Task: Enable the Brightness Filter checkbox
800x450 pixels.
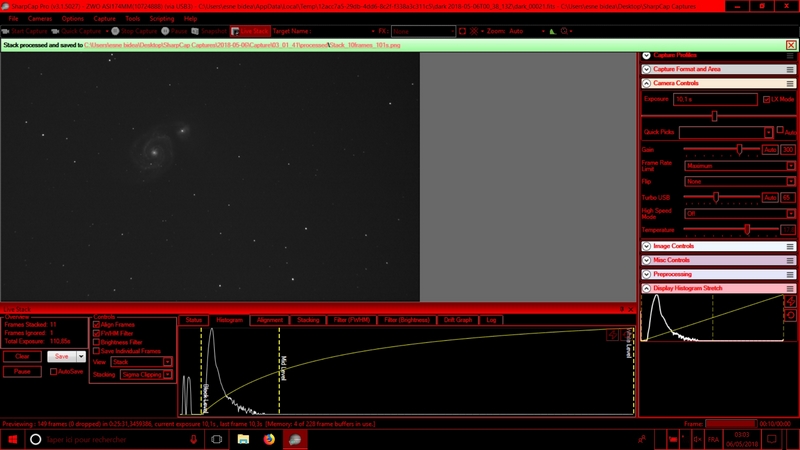Action: coord(96,342)
